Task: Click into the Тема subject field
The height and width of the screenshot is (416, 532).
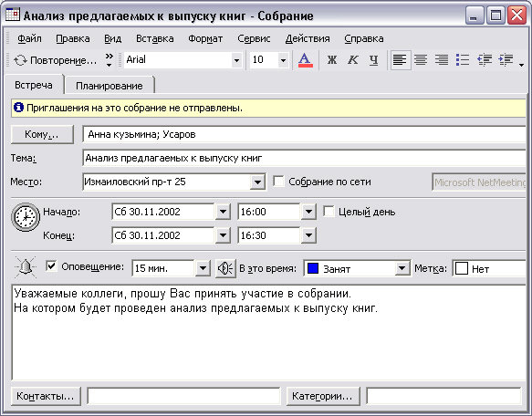Action: click(x=304, y=158)
